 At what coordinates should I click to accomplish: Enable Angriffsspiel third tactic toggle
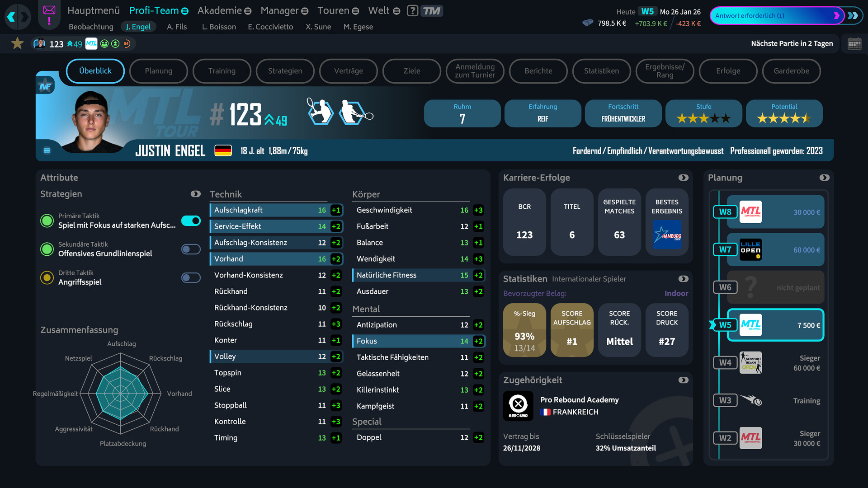click(x=191, y=277)
